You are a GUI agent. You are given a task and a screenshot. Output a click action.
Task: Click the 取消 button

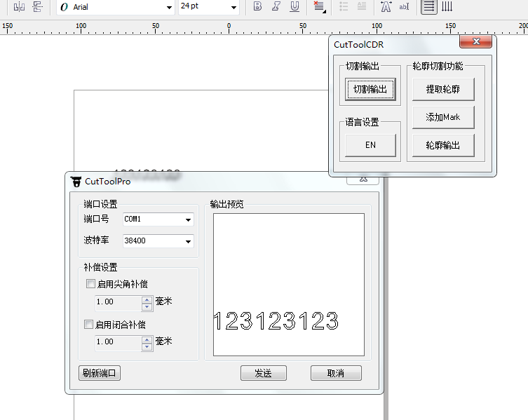click(336, 373)
